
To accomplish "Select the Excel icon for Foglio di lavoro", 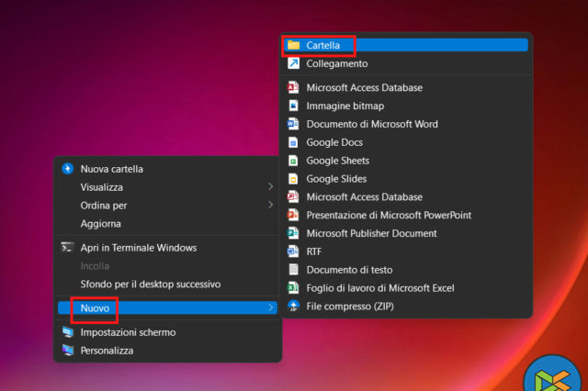I will coord(293,288).
